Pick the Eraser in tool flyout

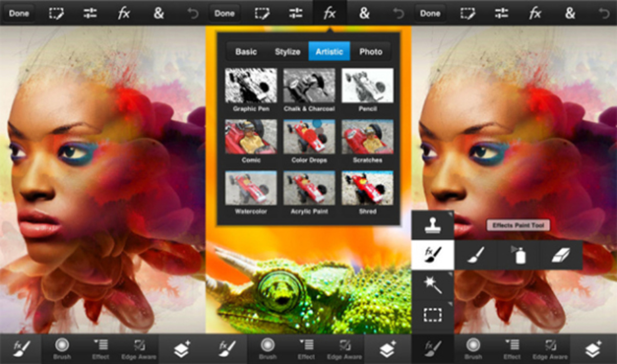coord(561,255)
